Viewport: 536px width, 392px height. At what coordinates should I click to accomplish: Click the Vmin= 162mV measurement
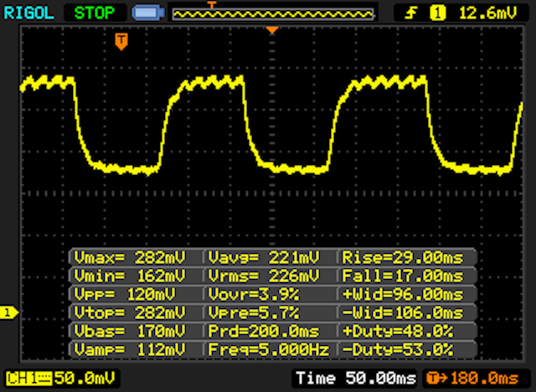click(x=130, y=276)
